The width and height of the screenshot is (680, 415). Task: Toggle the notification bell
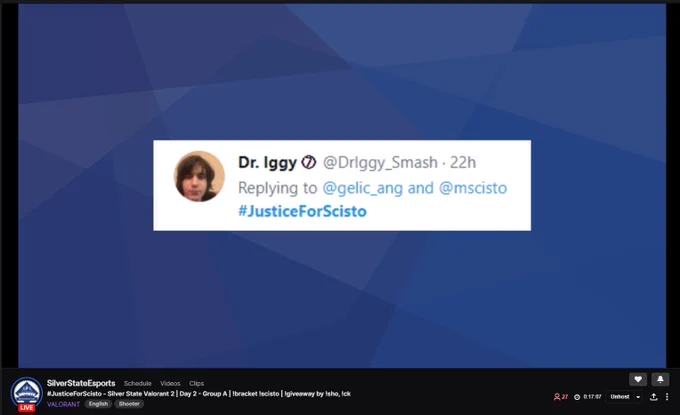click(x=660, y=379)
